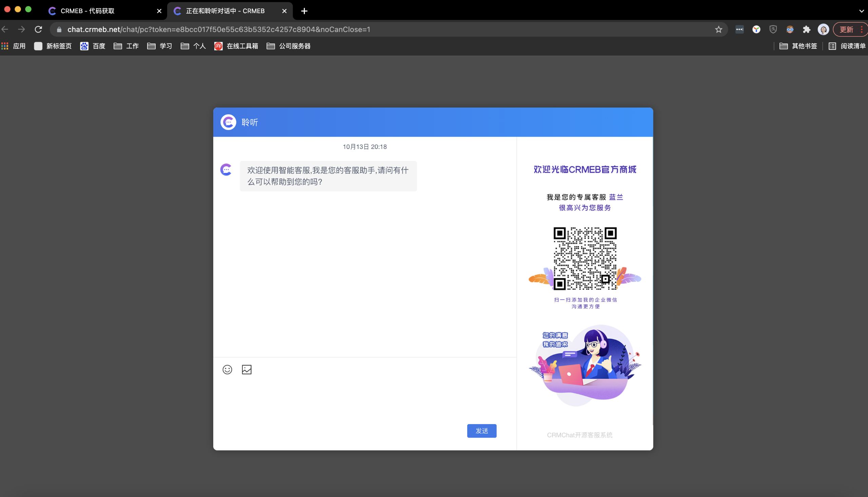868x497 pixels.
Task: Click the glasses face extension icon
Action: pos(790,30)
